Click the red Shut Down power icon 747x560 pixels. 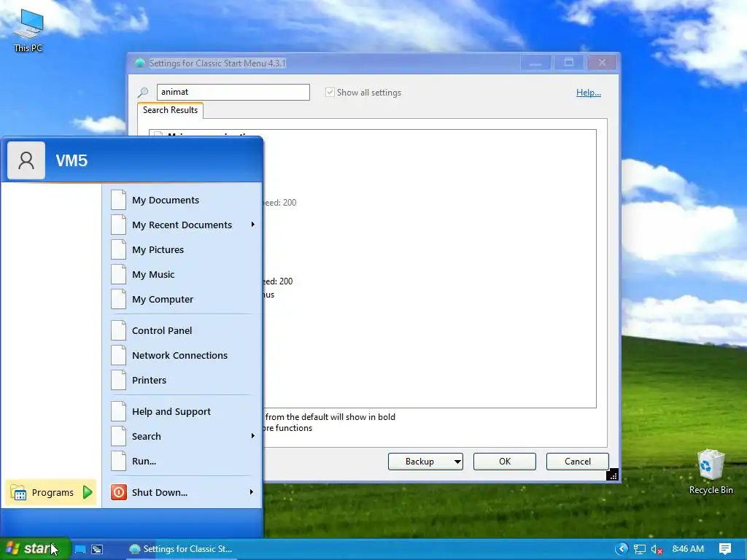[119, 492]
